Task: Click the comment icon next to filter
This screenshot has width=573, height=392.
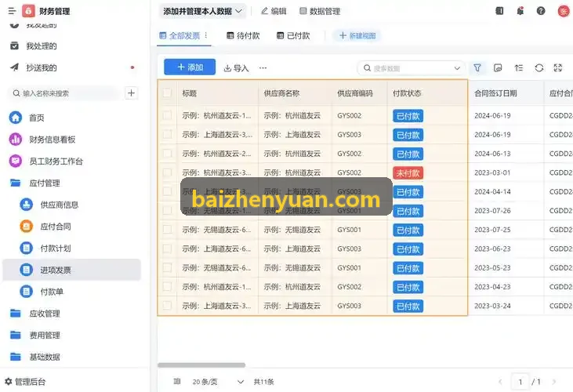Action: pyautogui.click(x=498, y=68)
